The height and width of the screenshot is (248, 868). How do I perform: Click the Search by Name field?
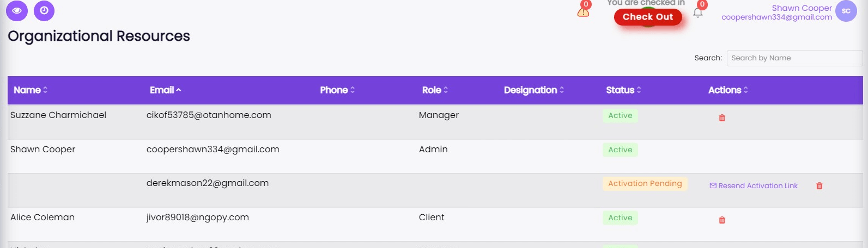point(794,58)
